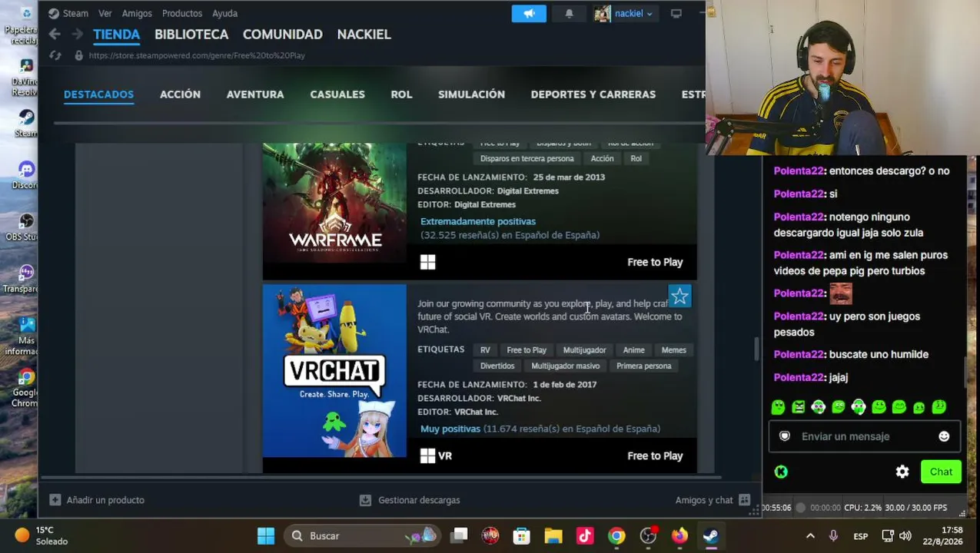Click the padlock icon beside the URL
Image resolution: width=980 pixels, height=553 pixels.
78,55
